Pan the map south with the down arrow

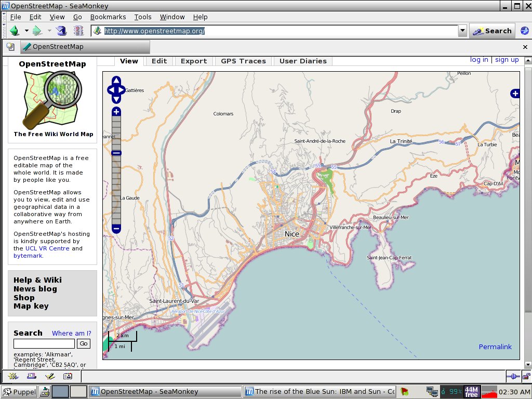[116, 99]
